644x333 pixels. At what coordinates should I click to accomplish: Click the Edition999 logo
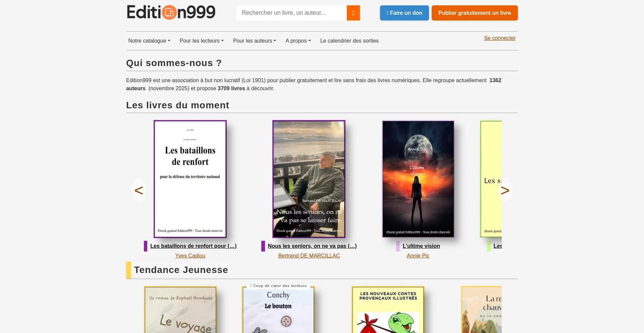pos(171,12)
